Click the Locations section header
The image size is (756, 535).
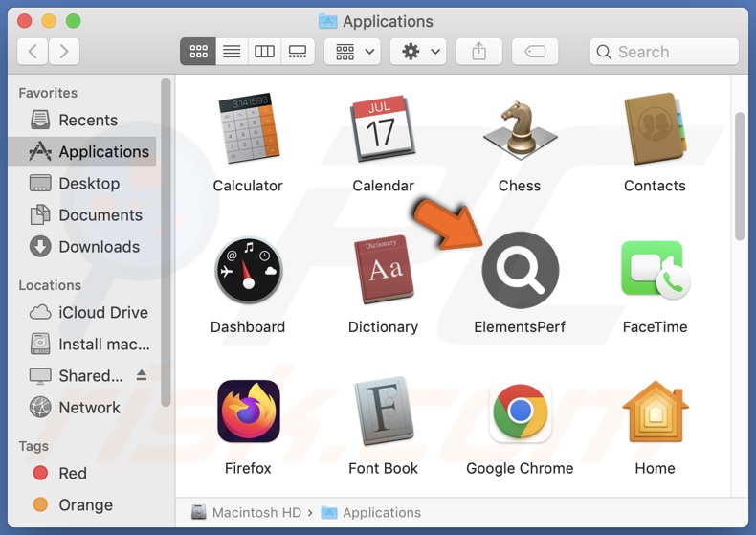point(50,285)
